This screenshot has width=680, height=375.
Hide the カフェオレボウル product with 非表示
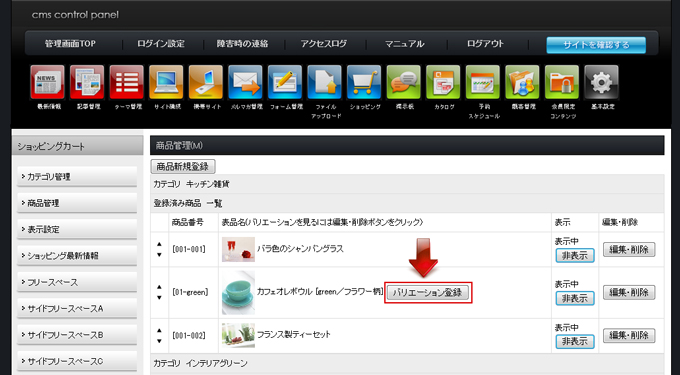[575, 298]
